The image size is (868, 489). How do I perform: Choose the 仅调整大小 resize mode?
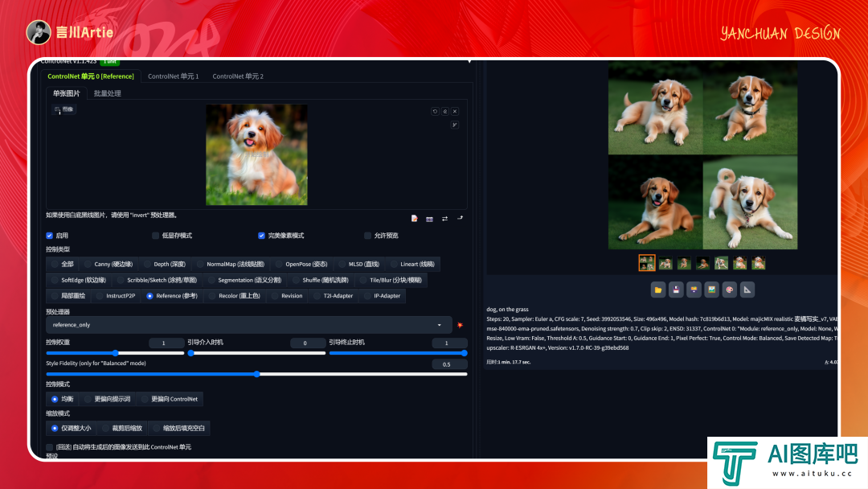pyautogui.click(x=71, y=428)
